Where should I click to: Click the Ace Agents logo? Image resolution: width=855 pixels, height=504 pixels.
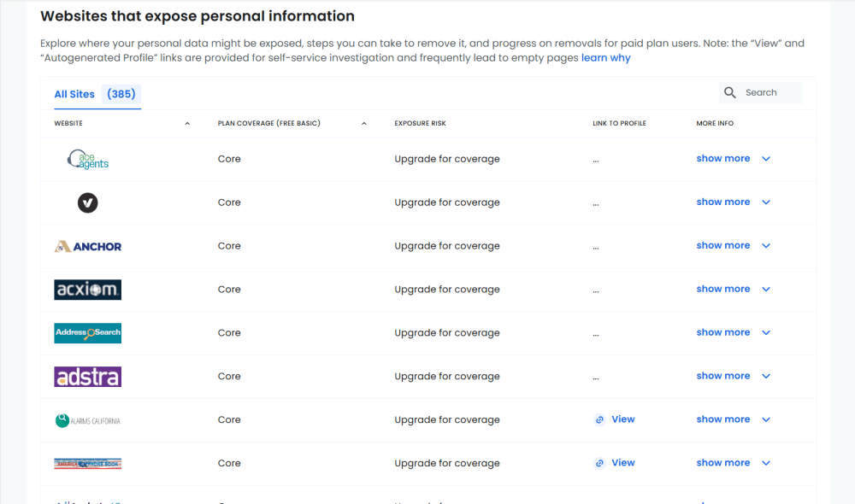click(88, 159)
